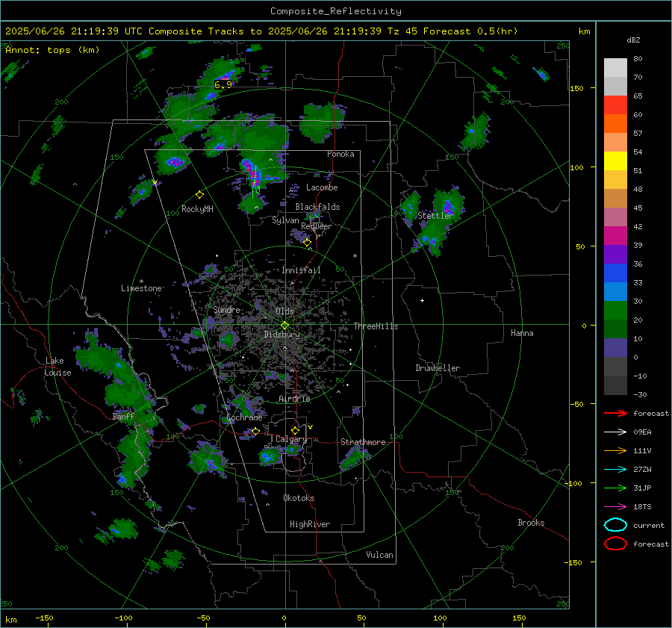The height and width of the screenshot is (628, 672).
Task: Click the RockyMH label
Action: tap(197, 209)
